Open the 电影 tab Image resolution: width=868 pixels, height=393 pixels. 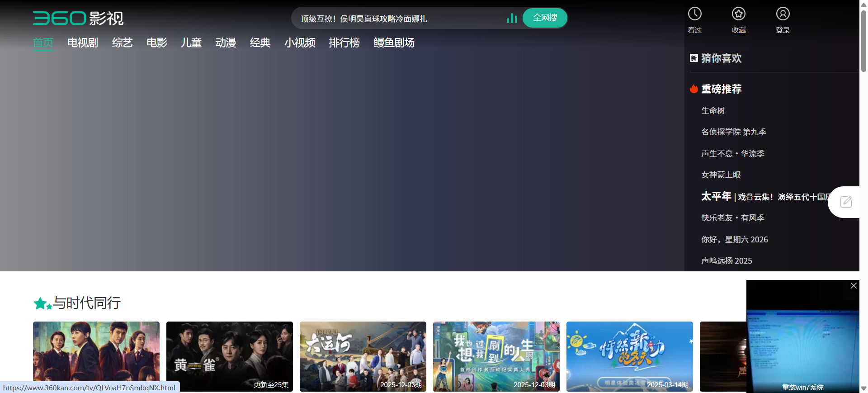click(x=157, y=43)
